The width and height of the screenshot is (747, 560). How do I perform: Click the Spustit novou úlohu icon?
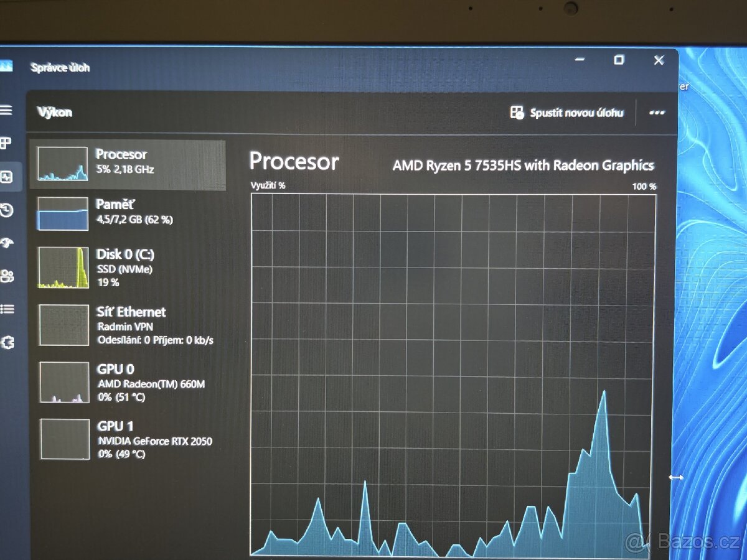517,113
